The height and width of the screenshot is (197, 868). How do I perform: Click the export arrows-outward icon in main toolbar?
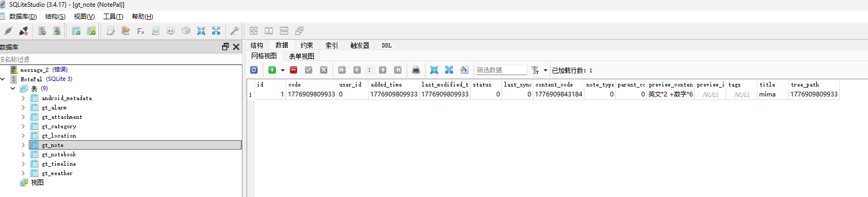pos(216,31)
